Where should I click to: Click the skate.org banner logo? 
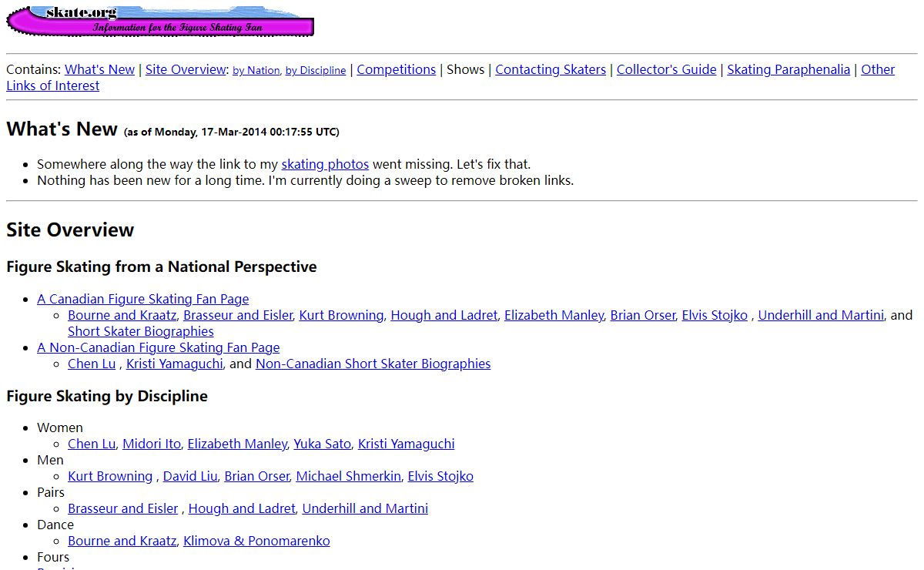[160, 21]
